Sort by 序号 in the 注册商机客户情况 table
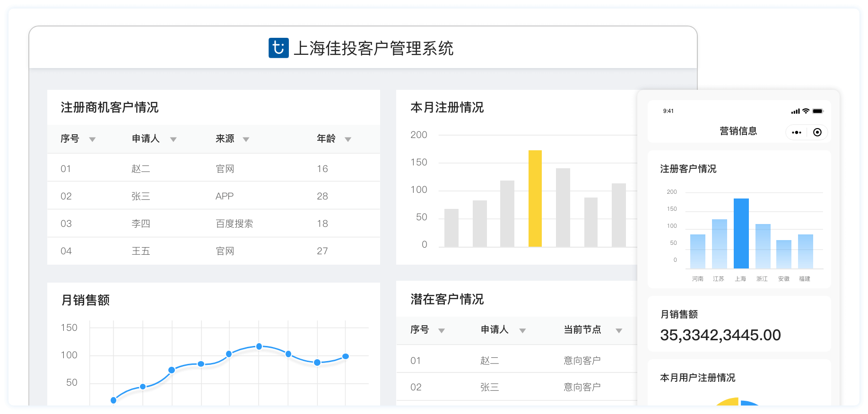Image resolution: width=868 pixels, height=414 pixels. pyautogui.click(x=92, y=139)
